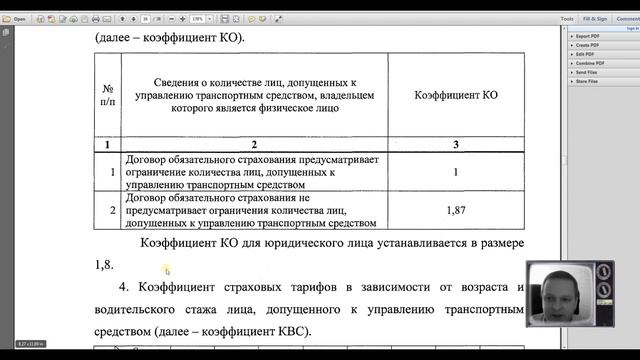Add a sticky note comment icon

click(x=251, y=19)
